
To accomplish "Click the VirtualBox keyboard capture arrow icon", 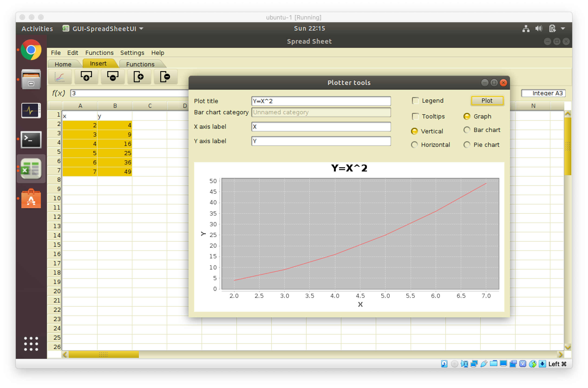I will point(542,364).
